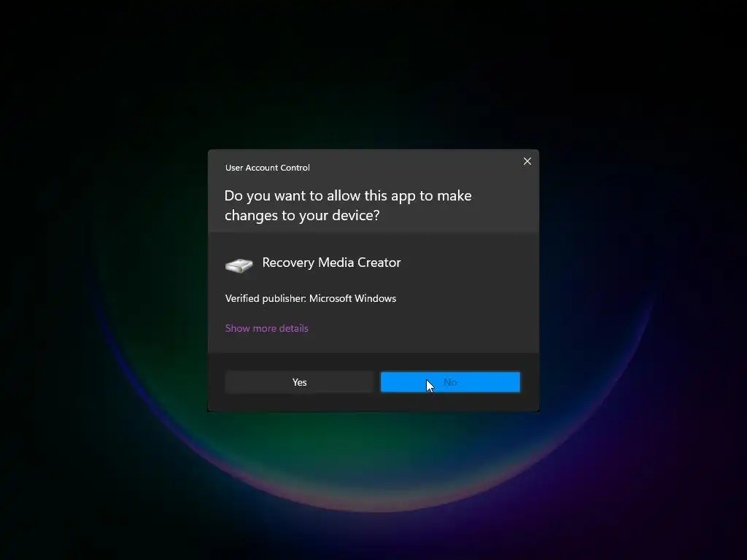Close the User Account Control dialog

pyautogui.click(x=527, y=161)
